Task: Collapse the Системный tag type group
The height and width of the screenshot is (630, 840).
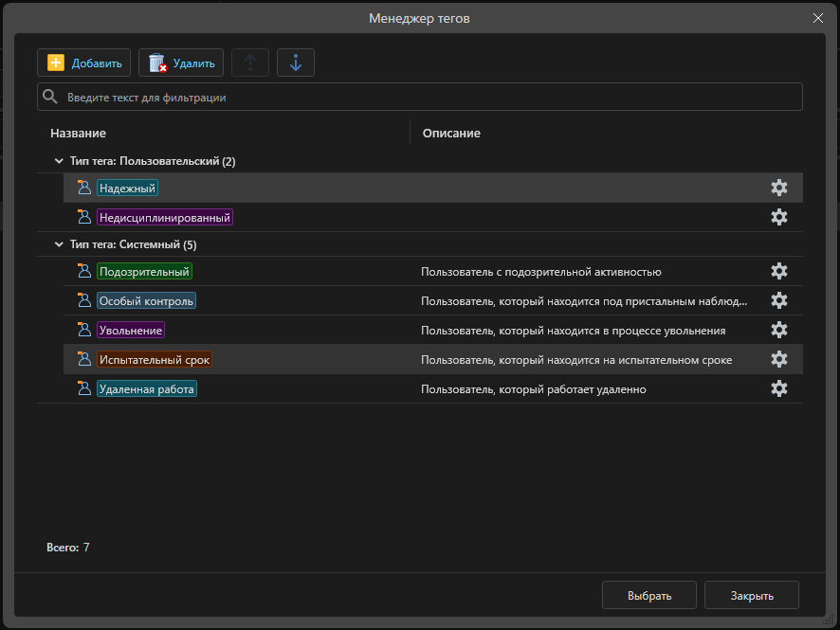Action: pos(59,245)
